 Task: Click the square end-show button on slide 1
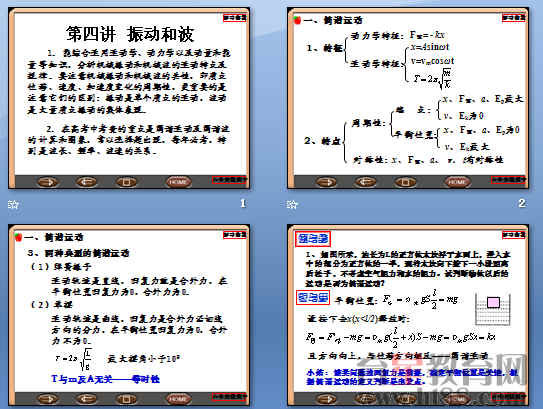126,181
